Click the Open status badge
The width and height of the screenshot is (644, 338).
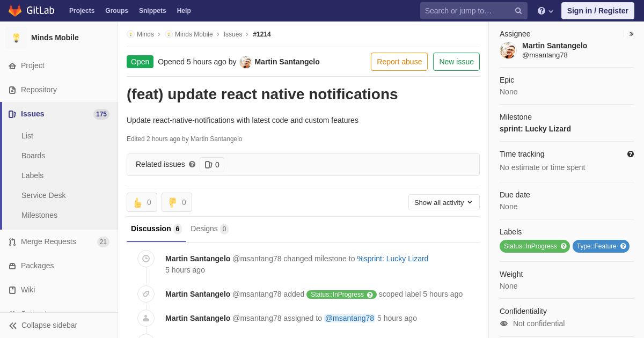pos(140,62)
